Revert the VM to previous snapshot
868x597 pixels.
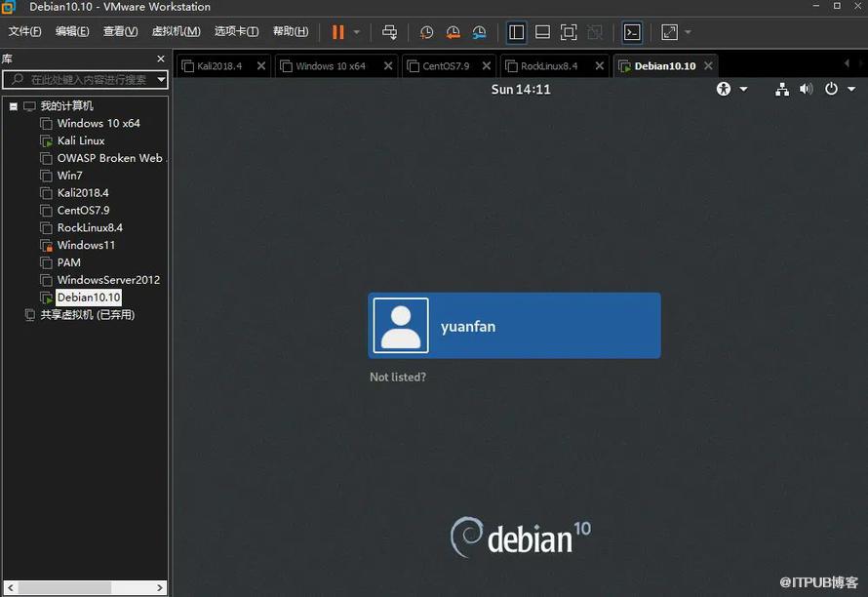tap(453, 32)
